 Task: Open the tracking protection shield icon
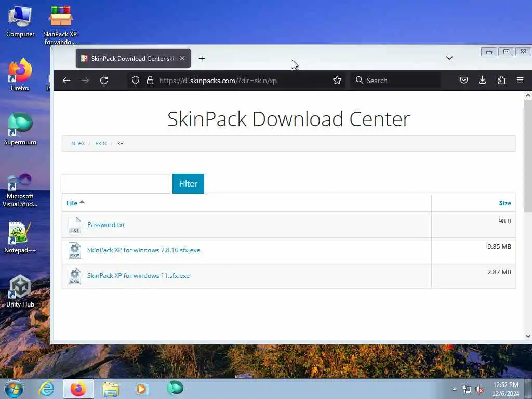(136, 81)
